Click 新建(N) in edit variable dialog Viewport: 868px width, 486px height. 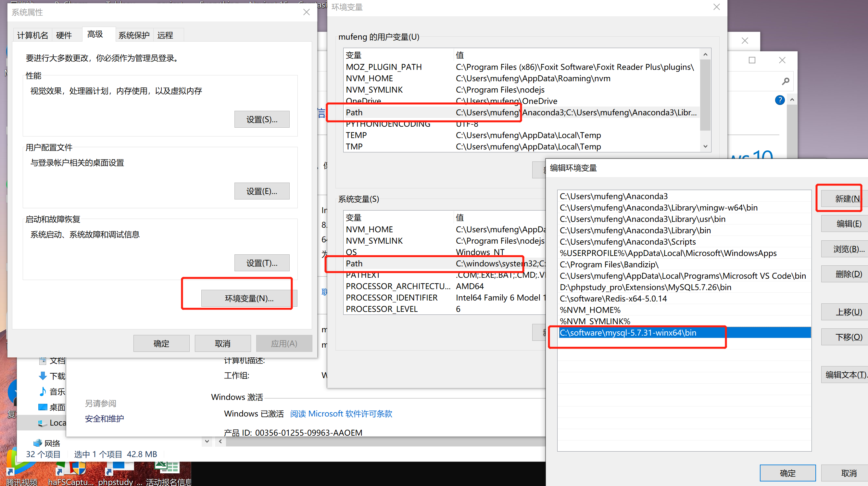click(847, 198)
